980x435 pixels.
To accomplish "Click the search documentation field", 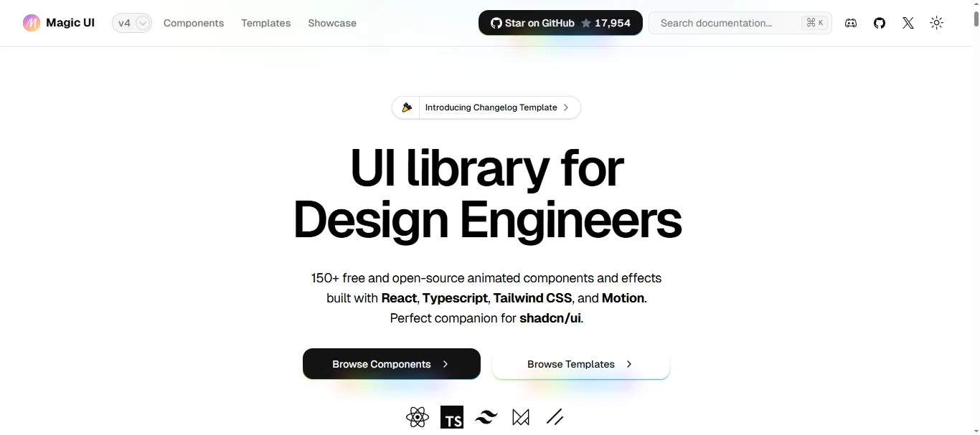I will tap(725, 22).
